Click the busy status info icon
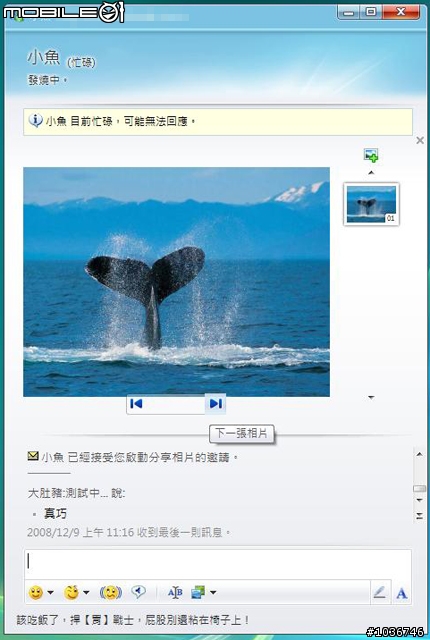The height and width of the screenshot is (640, 430). point(35,121)
